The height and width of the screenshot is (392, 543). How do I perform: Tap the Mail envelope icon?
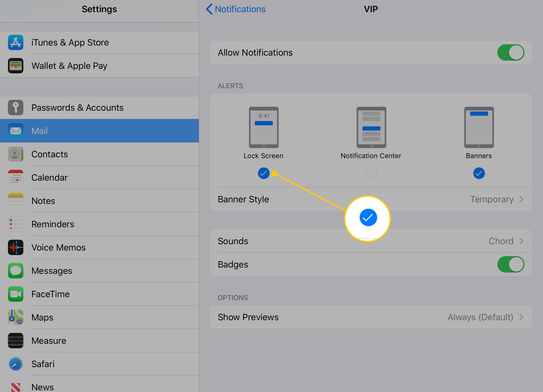click(16, 131)
